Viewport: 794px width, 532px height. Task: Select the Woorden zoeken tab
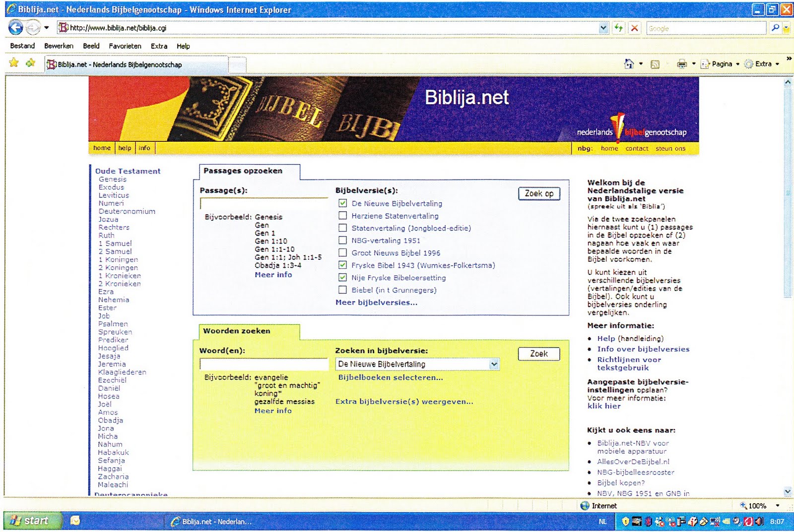[x=249, y=332]
